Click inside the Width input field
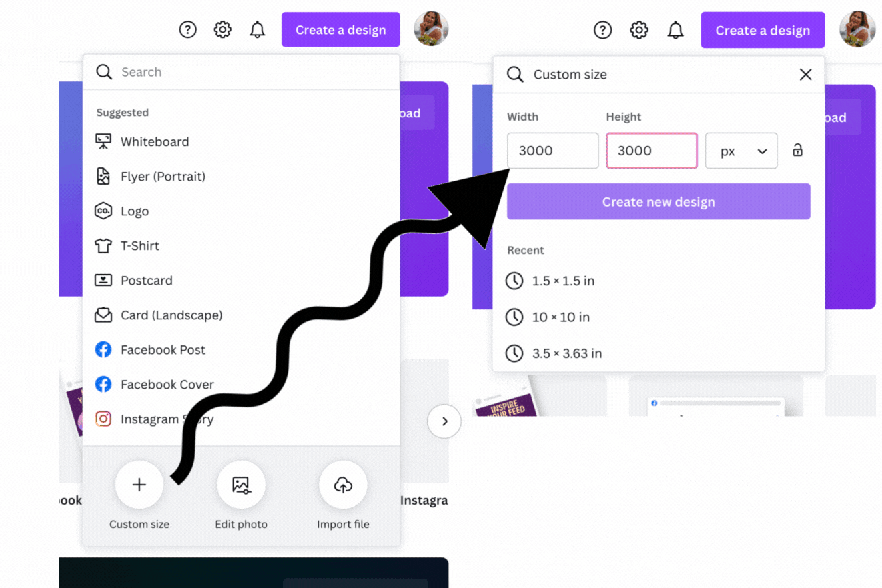The width and height of the screenshot is (882, 588). pos(552,151)
